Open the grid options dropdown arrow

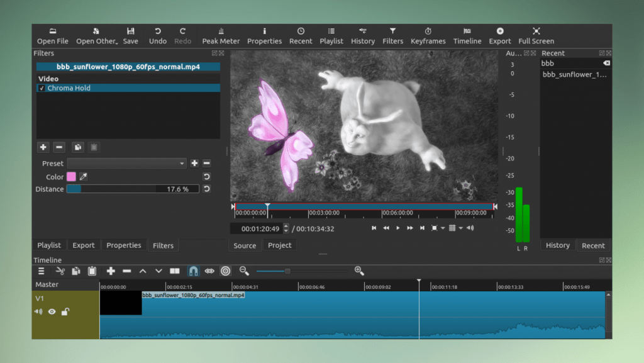[461, 228]
